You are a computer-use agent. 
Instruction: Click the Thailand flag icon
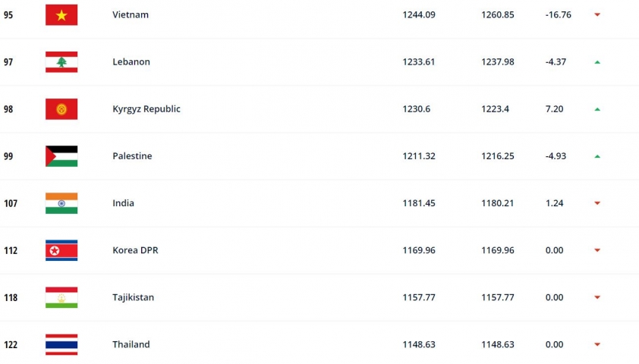61,344
